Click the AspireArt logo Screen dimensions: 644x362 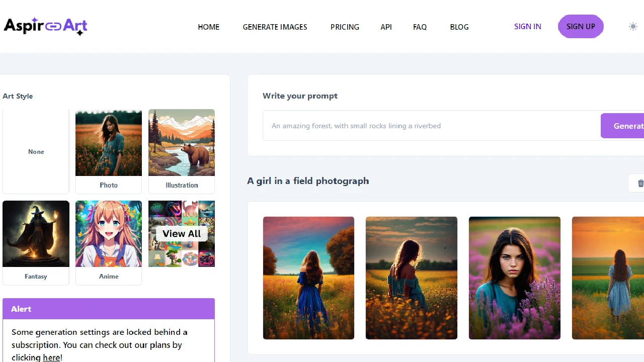tap(45, 27)
